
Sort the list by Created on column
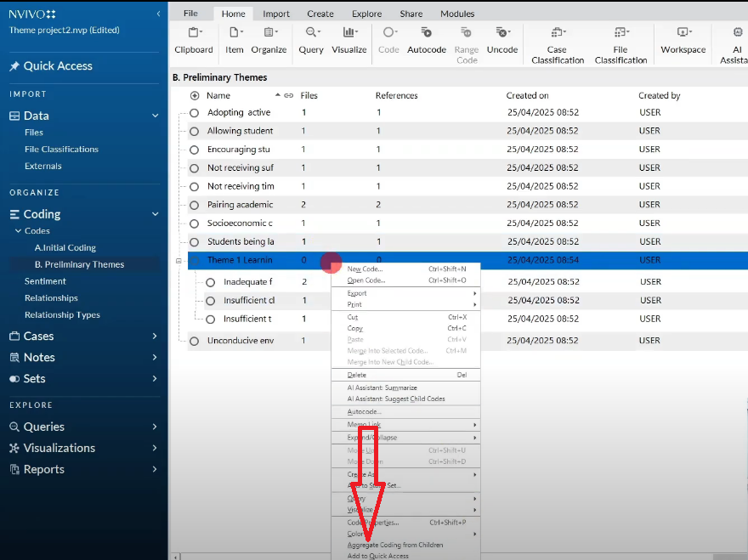point(527,96)
